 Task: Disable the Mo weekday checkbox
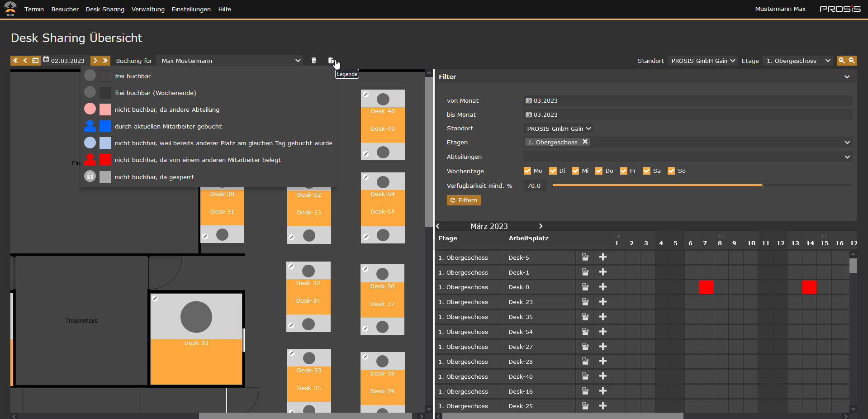[527, 171]
